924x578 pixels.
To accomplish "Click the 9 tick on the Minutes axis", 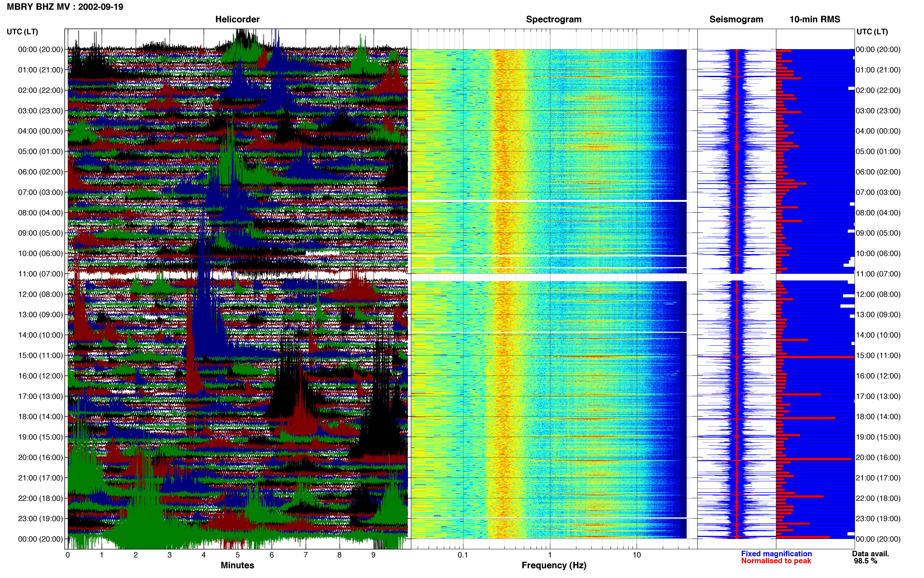I will click(373, 555).
